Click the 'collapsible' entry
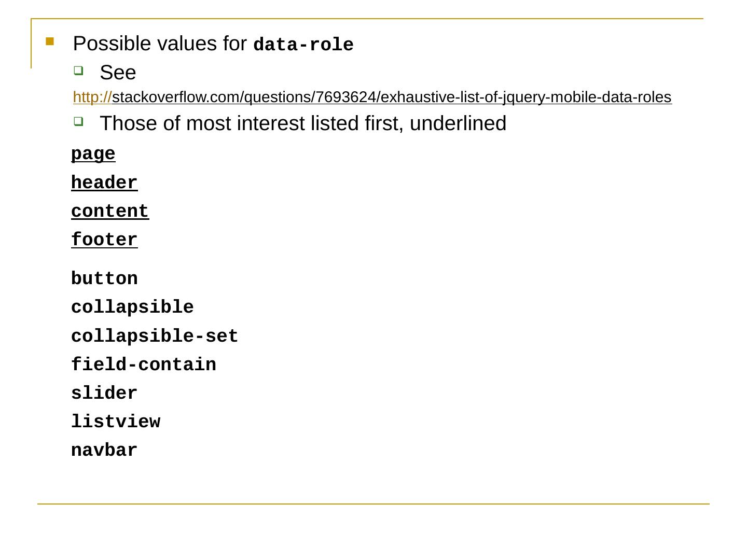The width and height of the screenshot is (747, 560). (132, 307)
